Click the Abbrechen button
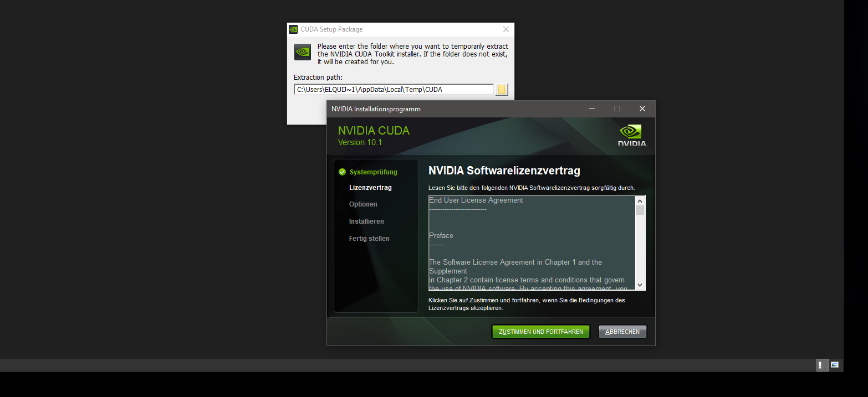Viewport: 868px width, 397px height. tap(622, 332)
